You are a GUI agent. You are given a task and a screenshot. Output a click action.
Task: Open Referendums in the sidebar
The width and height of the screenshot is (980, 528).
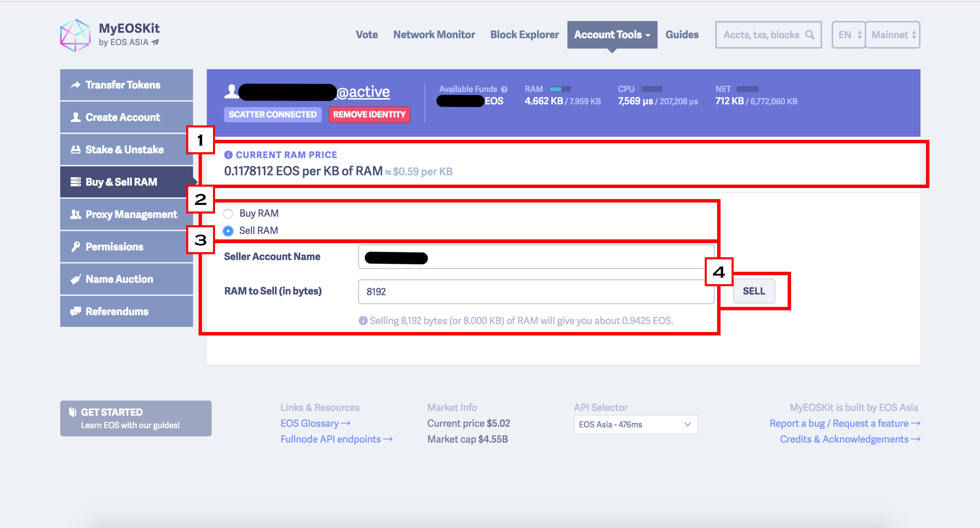click(126, 311)
